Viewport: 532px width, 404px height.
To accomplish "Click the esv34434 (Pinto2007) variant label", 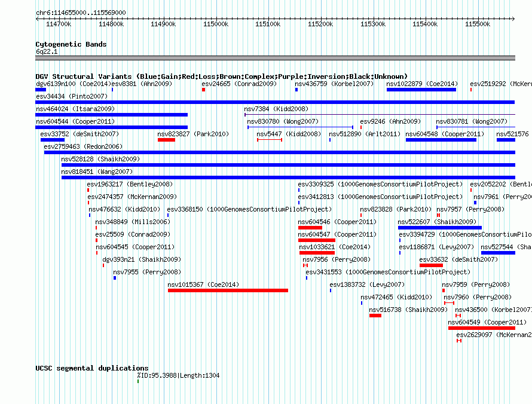I will [72, 96].
